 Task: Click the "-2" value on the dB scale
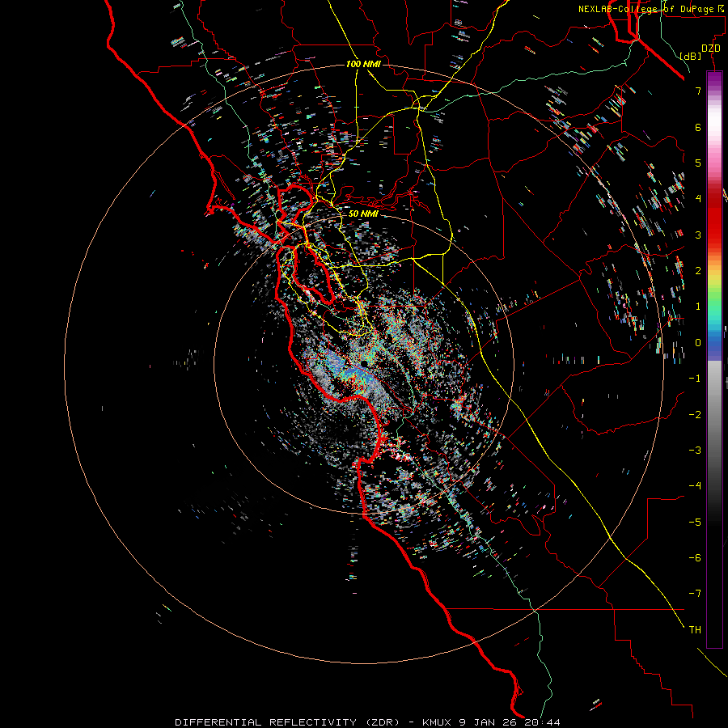tap(695, 415)
